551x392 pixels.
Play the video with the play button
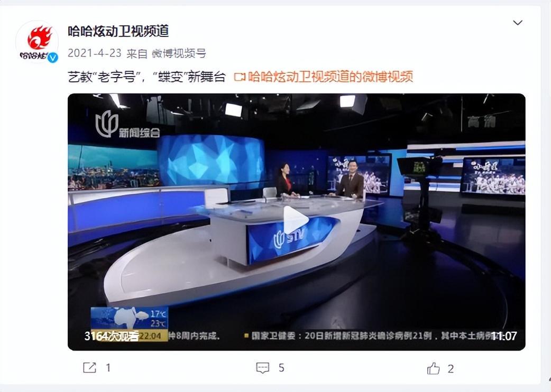pos(296,220)
